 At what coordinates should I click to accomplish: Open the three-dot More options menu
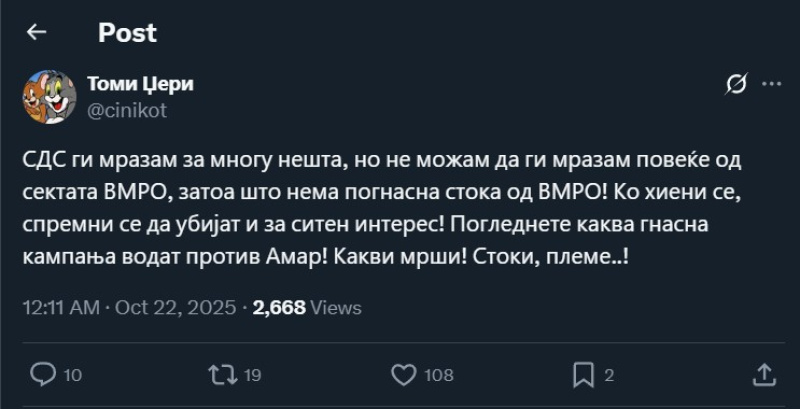pyautogui.click(x=771, y=86)
